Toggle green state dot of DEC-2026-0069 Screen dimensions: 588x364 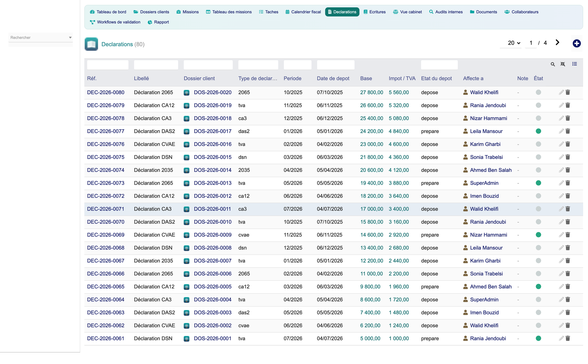538,235
